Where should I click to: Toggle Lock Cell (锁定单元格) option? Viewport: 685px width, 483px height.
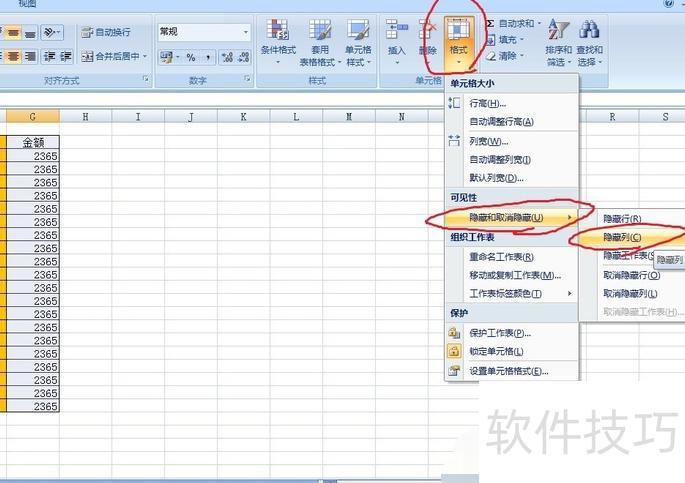[x=512, y=351]
